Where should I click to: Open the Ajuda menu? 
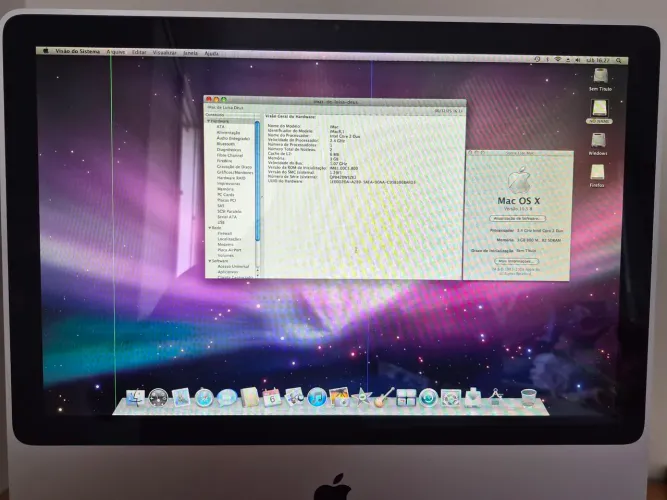tap(211, 53)
